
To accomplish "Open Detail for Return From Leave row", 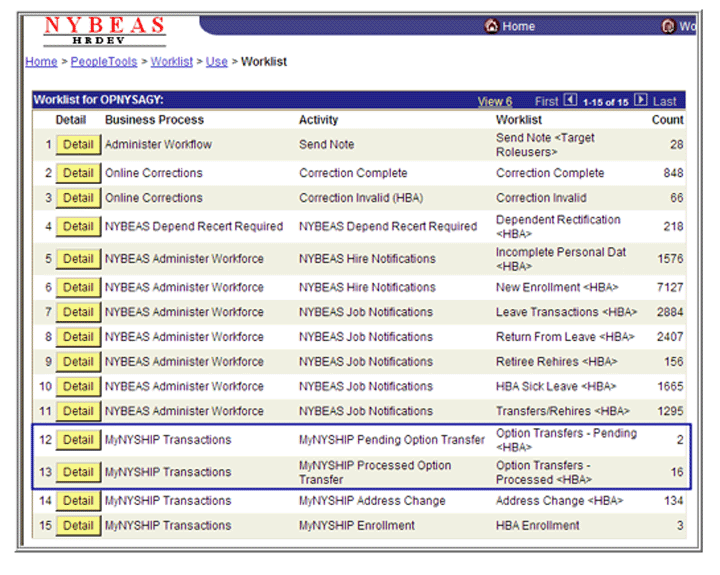I will (78, 337).
